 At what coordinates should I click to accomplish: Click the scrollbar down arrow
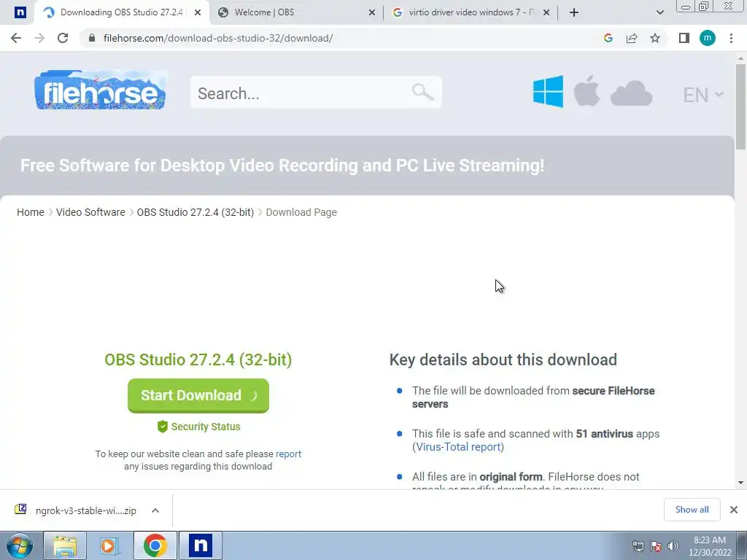[740, 483]
